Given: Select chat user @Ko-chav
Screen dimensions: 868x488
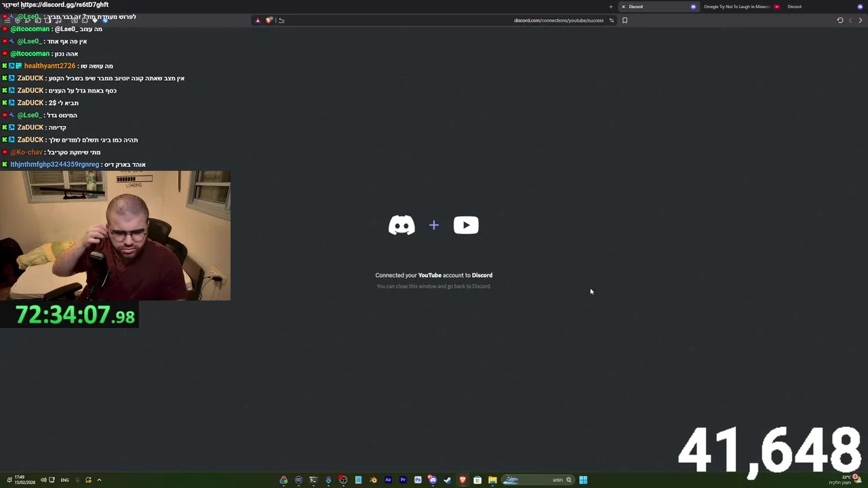Looking at the screenshot, I should click(x=26, y=152).
